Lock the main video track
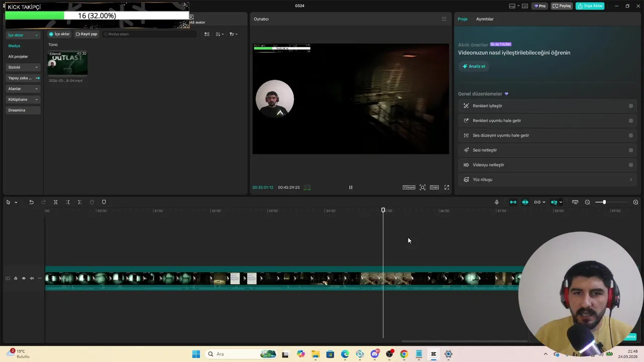This screenshot has width=644, height=362. pyautogui.click(x=16, y=278)
